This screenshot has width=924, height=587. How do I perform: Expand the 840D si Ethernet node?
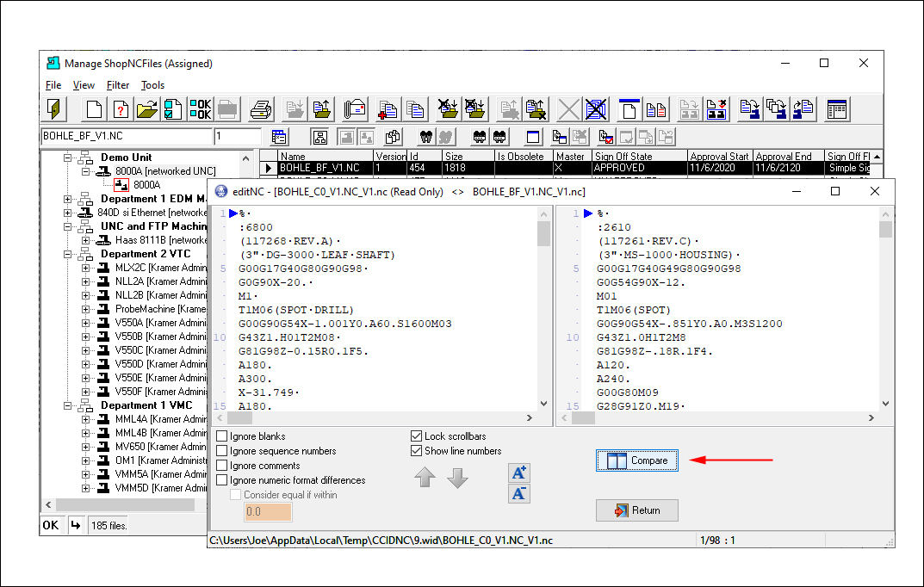68,213
